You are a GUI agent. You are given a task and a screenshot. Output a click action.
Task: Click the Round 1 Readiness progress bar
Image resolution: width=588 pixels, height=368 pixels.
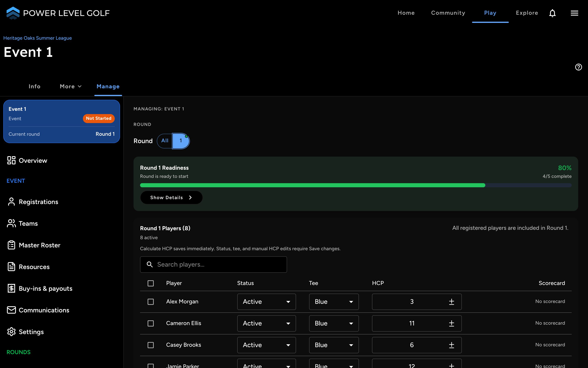pyautogui.click(x=356, y=185)
